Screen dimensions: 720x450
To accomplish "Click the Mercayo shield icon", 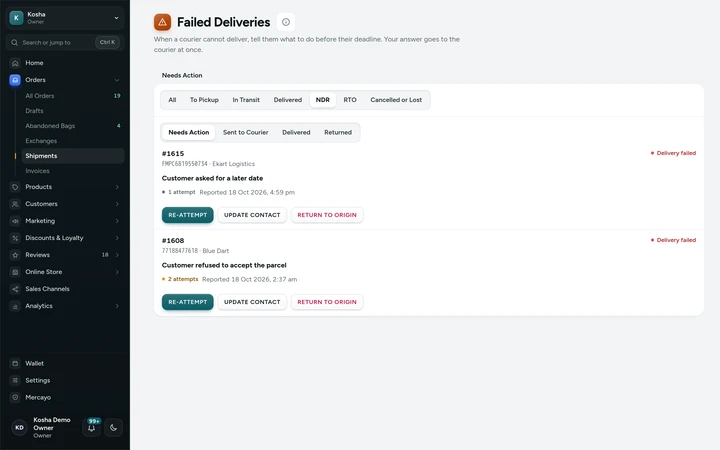I will [x=15, y=397].
